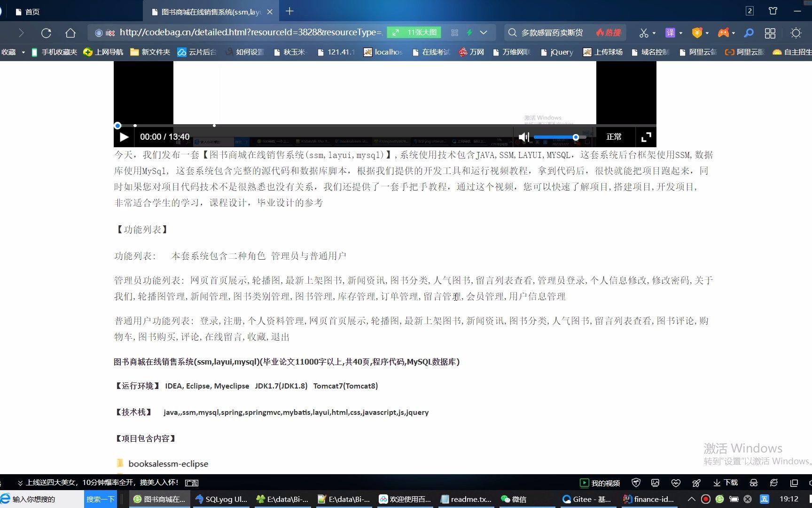The height and width of the screenshot is (508, 812).
Task: Open the 11张大图 image viewer button
Action: (414, 32)
